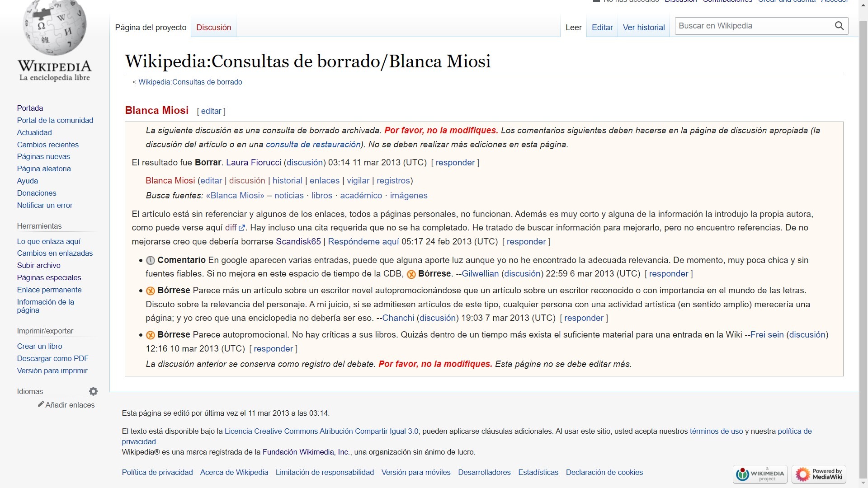868x488 pixels.
Task: Search noticias sources link
Action: [289, 196]
